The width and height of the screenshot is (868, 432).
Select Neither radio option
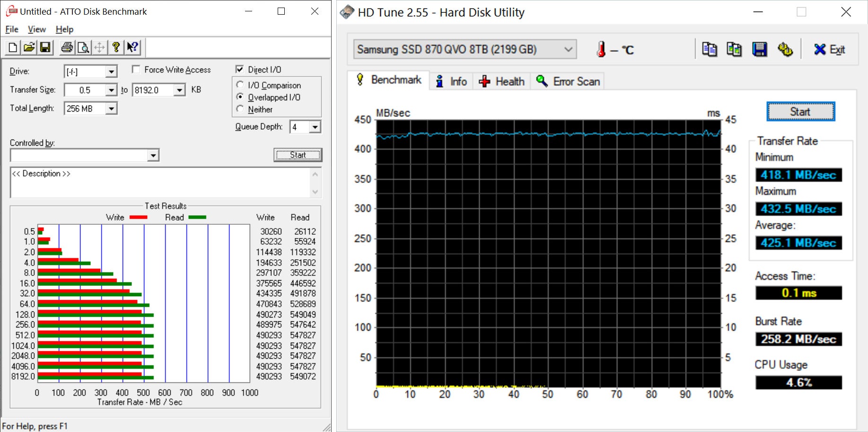tap(240, 109)
